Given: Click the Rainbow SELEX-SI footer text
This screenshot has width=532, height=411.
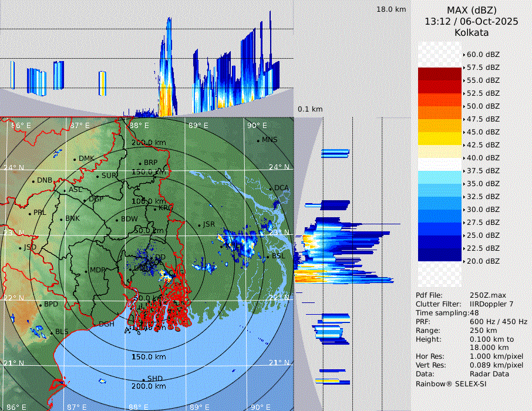Looking at the screenshot, I should [451, 384].
